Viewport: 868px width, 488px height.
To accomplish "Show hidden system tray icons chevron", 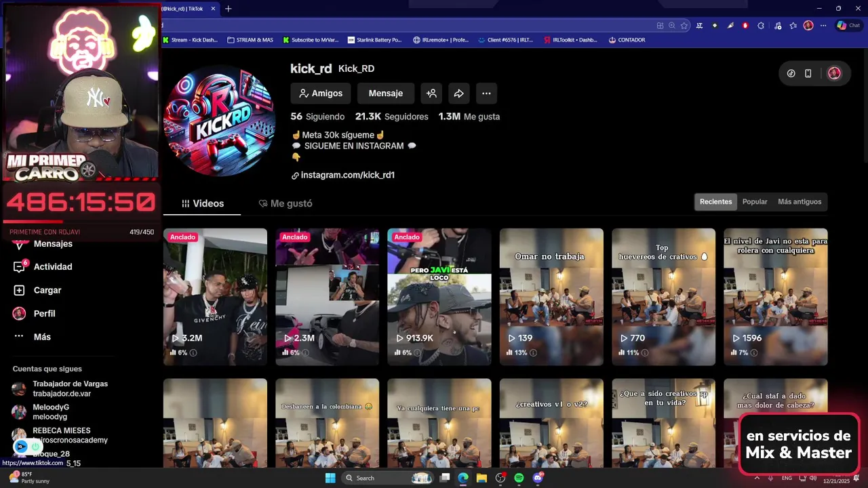I will [x=757, y=478].
